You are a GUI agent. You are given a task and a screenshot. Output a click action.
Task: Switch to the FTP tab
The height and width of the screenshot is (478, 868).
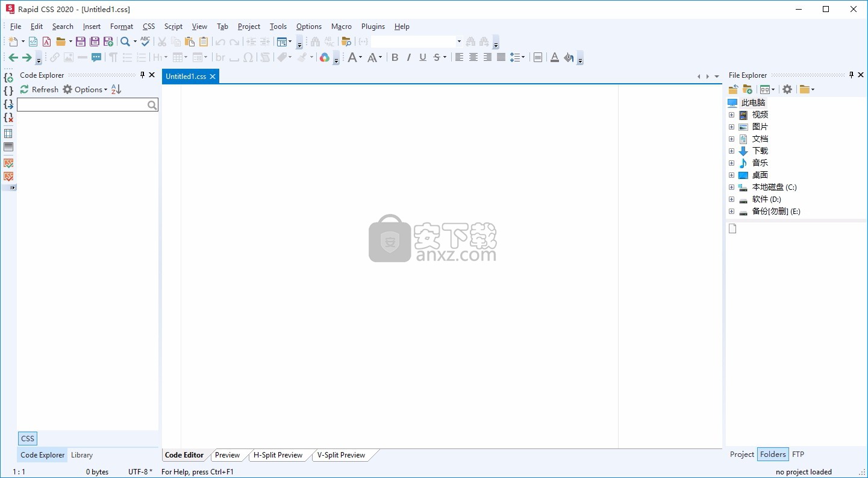798,454
